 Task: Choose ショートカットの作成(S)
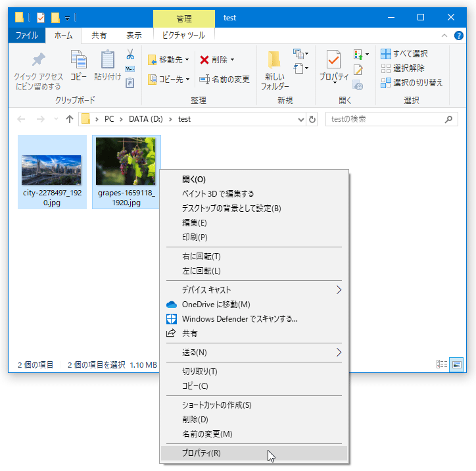coord(254,405)
